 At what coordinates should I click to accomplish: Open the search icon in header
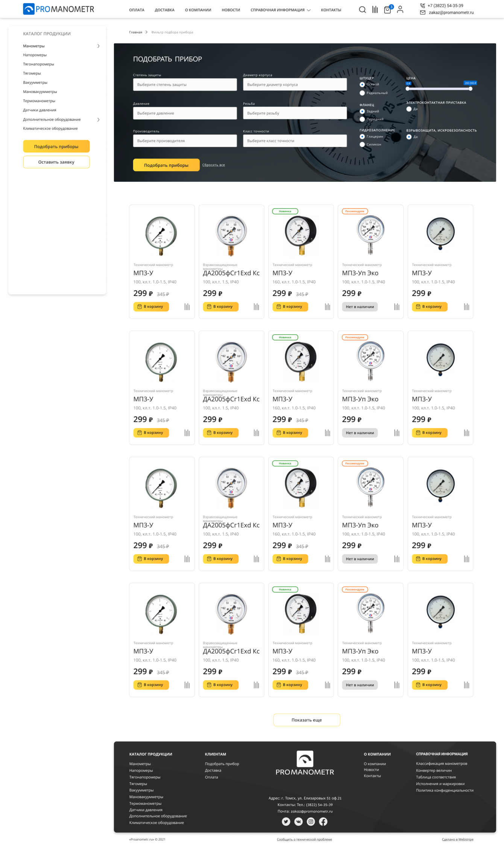[362, 9]
